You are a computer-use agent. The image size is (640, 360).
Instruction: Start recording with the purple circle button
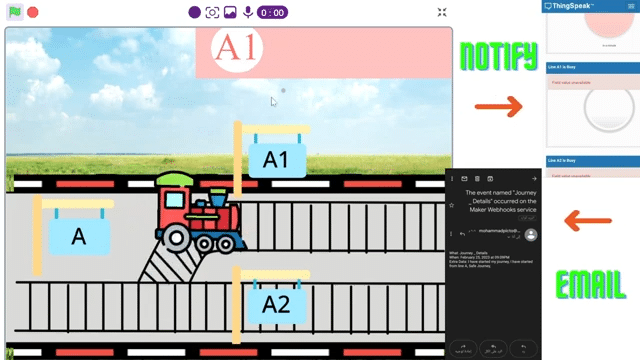pos(194,12)
